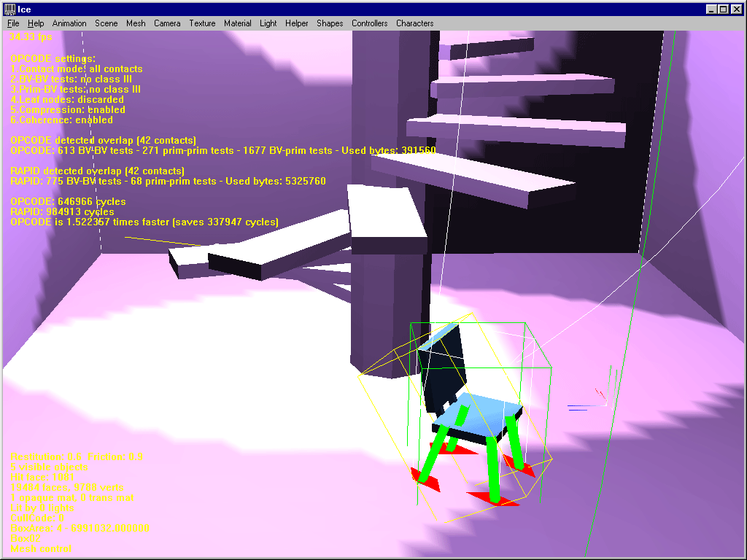Open the Material menu

[x=238, y=23]
